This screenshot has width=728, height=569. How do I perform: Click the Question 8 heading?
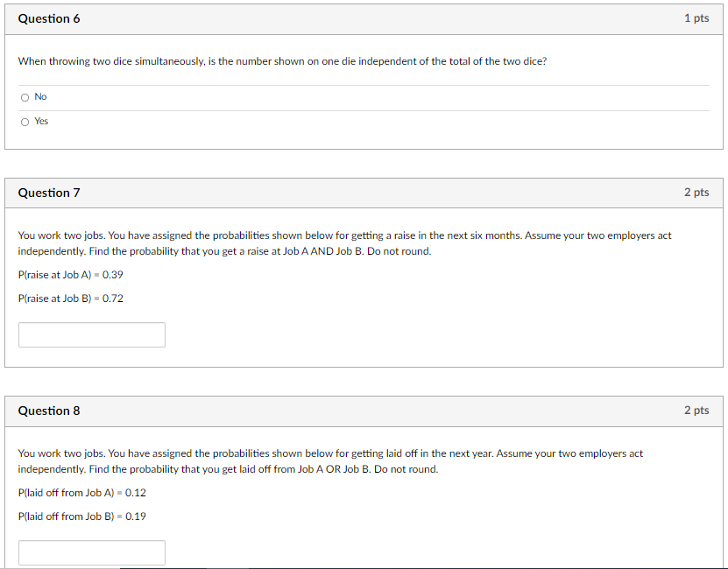(x=49, y=411)
